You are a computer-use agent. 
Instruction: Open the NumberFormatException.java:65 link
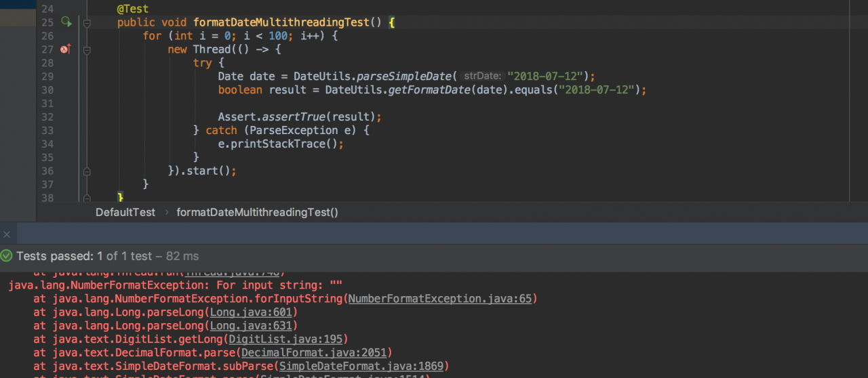(440, 299)
